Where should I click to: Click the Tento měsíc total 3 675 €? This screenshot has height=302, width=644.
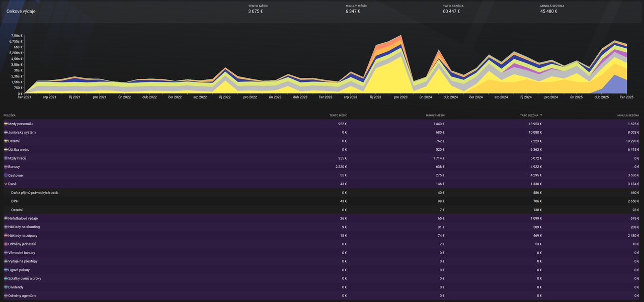pos(255,11)
